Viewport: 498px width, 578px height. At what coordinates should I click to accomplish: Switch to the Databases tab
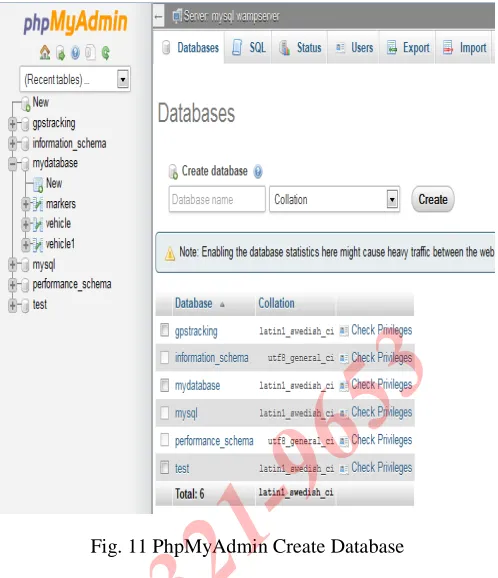[x=189, y=48]
